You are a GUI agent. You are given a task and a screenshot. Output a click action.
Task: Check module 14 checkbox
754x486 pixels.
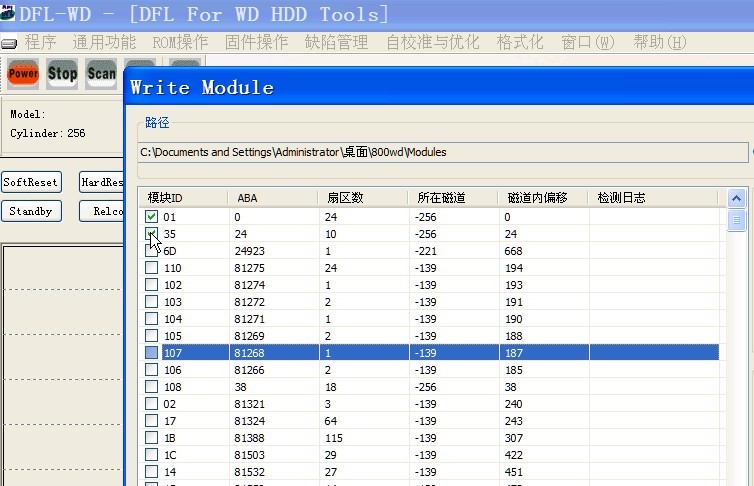pyautogui.click(x=151, y=472)
